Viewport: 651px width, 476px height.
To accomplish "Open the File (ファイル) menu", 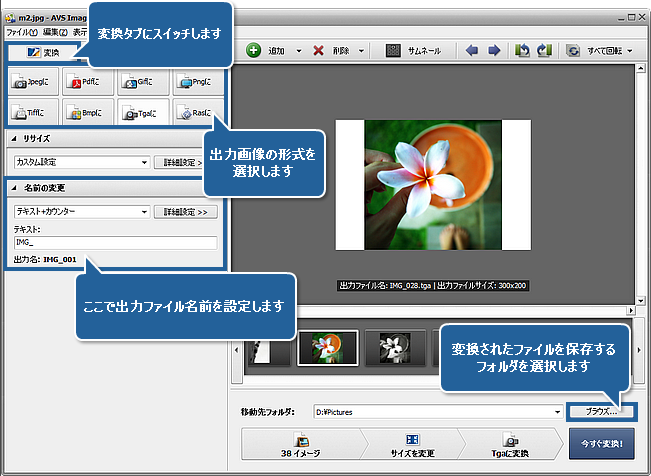I will [21, 31].
